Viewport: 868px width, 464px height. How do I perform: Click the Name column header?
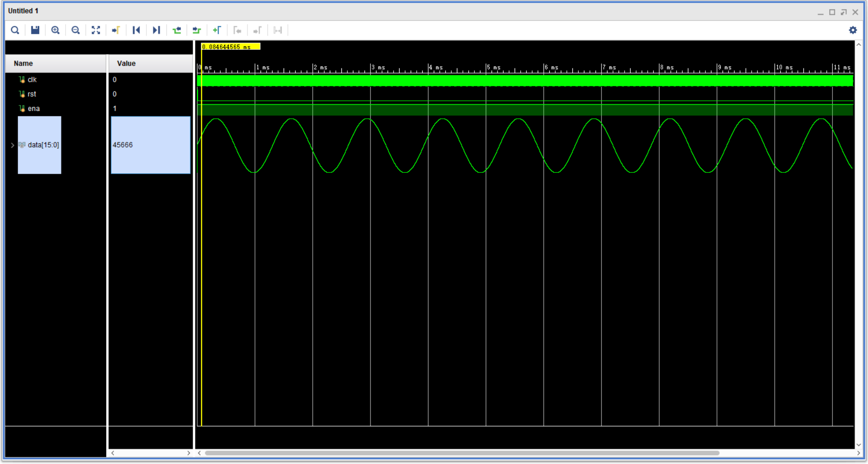(23, 63)
